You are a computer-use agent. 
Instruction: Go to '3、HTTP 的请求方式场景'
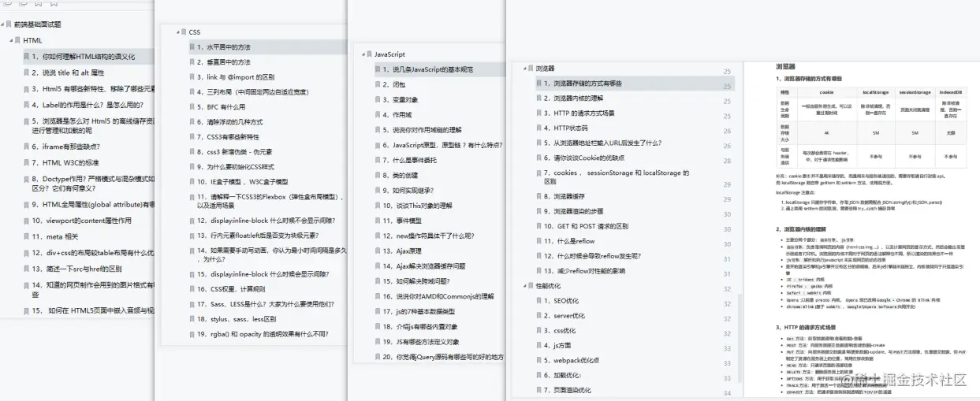click(579, 113)
